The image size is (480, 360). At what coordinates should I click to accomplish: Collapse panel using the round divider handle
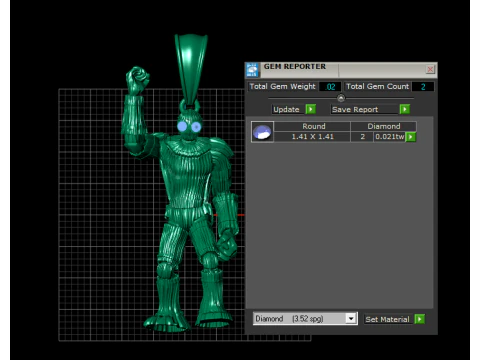pyautogui.click(x=341, y=98)
